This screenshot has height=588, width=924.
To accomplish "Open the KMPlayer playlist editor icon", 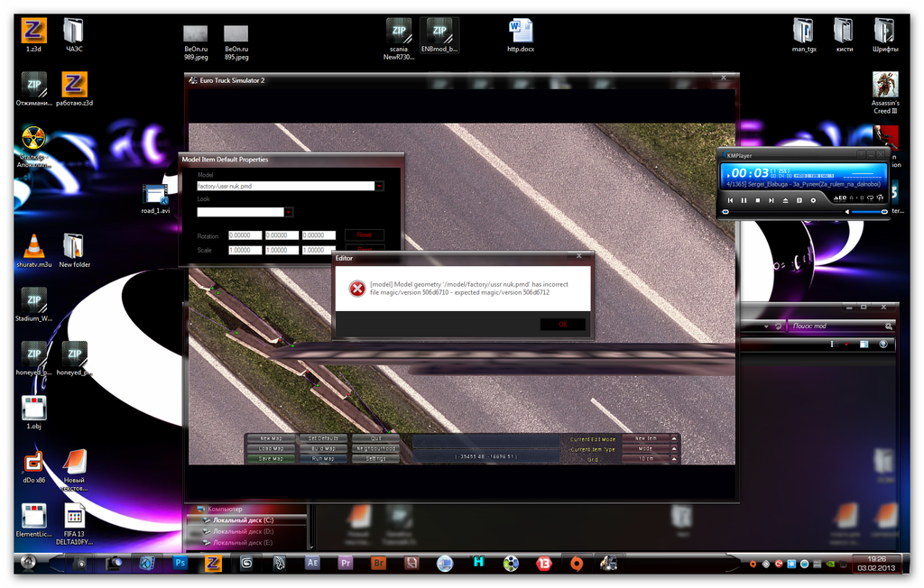I will [x=799, y=200].
